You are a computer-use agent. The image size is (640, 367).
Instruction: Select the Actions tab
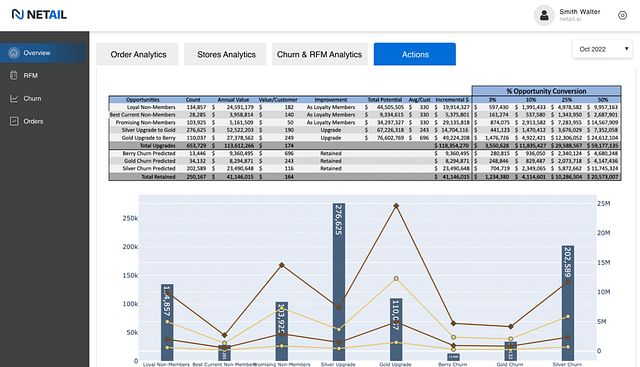click(x=415, y=54)
